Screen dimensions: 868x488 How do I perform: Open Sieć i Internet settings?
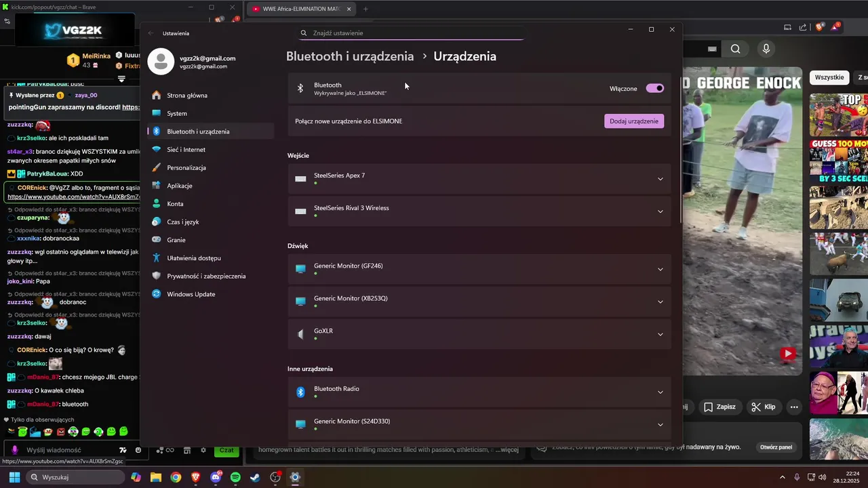tap(210, 150)
